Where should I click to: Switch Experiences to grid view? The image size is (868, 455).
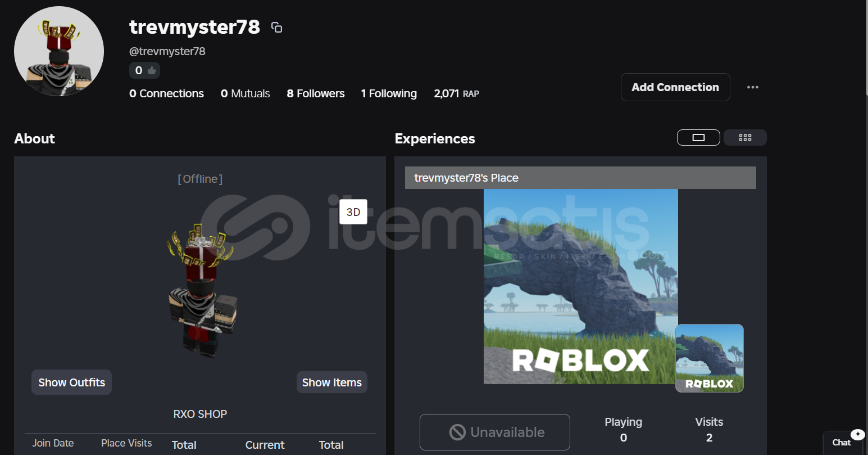[x=745, y=137]
